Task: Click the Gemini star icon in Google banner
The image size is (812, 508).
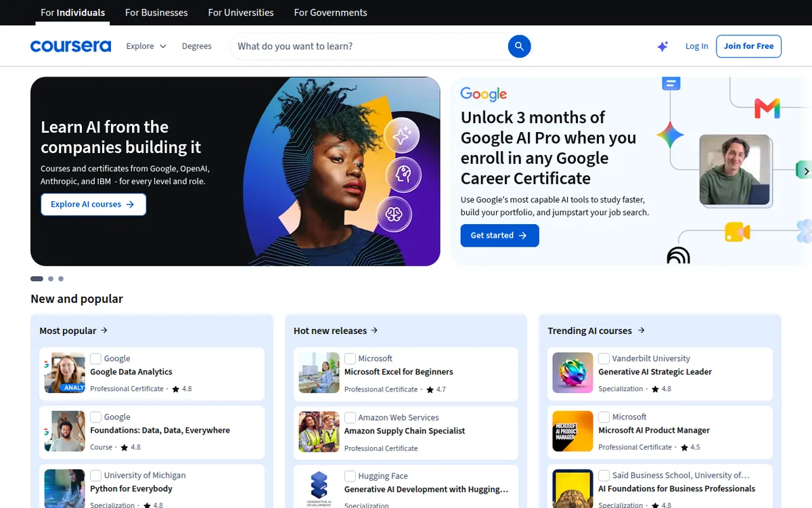Action: (670, 135)
